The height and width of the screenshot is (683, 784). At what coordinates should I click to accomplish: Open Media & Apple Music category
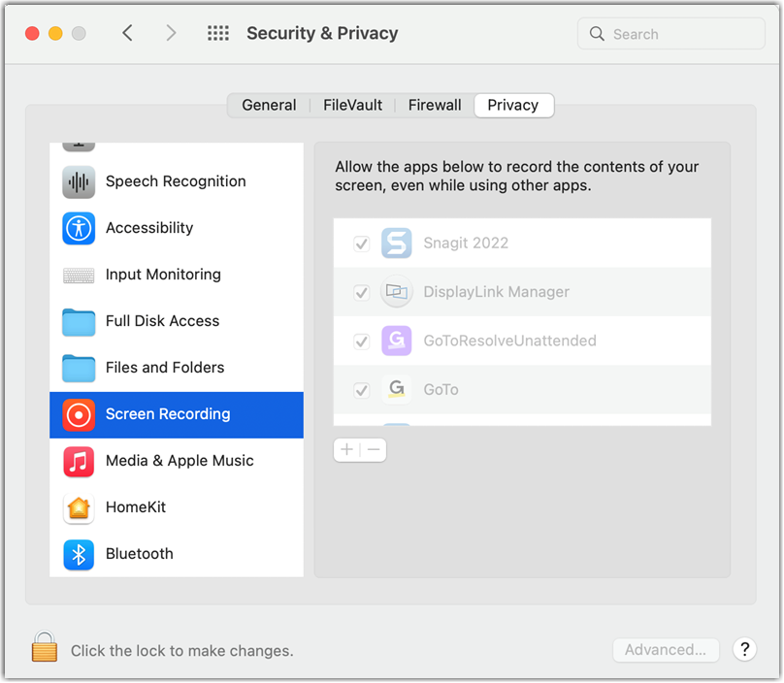[x=177, y=461]
